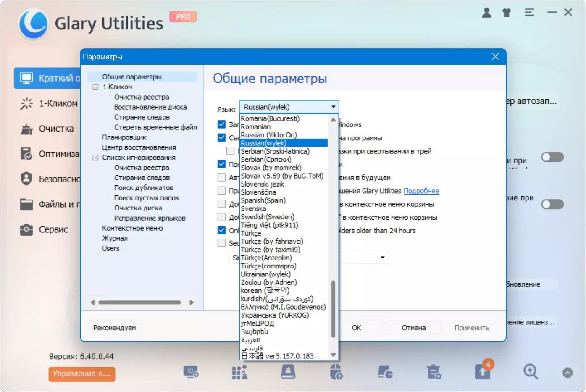This screenshot has width=586, height=392.
Task: Choose Spanish(Spain) from the language list
Action: click(263, 200)
